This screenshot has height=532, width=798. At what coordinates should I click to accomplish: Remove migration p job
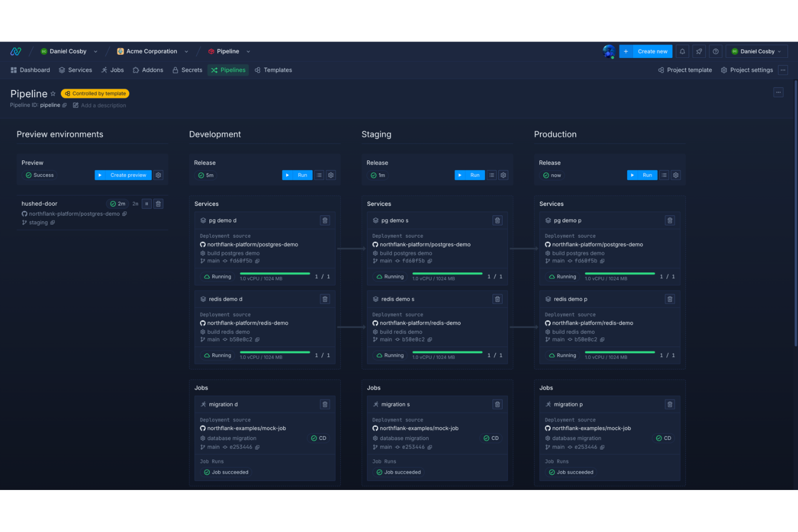pos(670,404)
